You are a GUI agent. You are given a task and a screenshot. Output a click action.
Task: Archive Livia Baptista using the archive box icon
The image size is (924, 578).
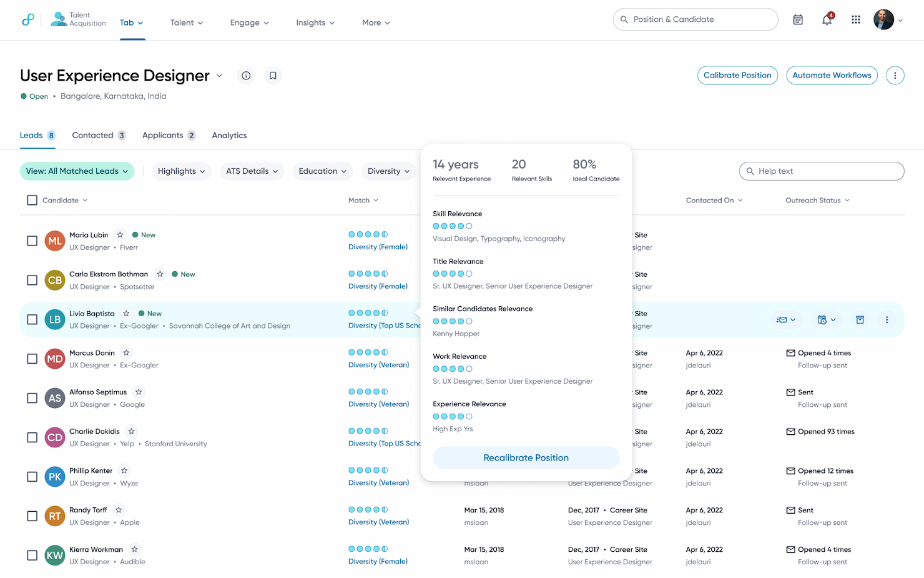click(x=860, y=319)
